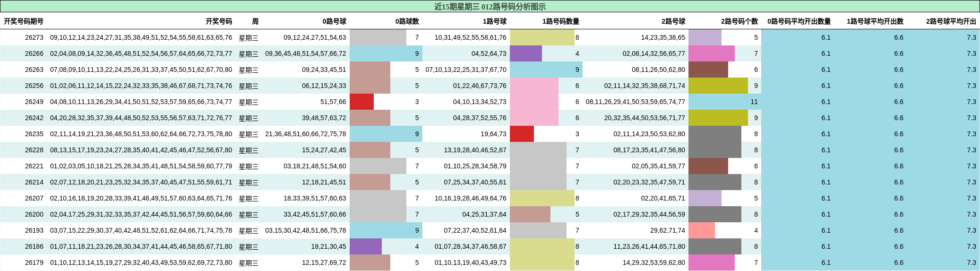The image size is (980, 271).
Task: Click the 0路号码平均开出数量 column header
Action: [799, 21]
